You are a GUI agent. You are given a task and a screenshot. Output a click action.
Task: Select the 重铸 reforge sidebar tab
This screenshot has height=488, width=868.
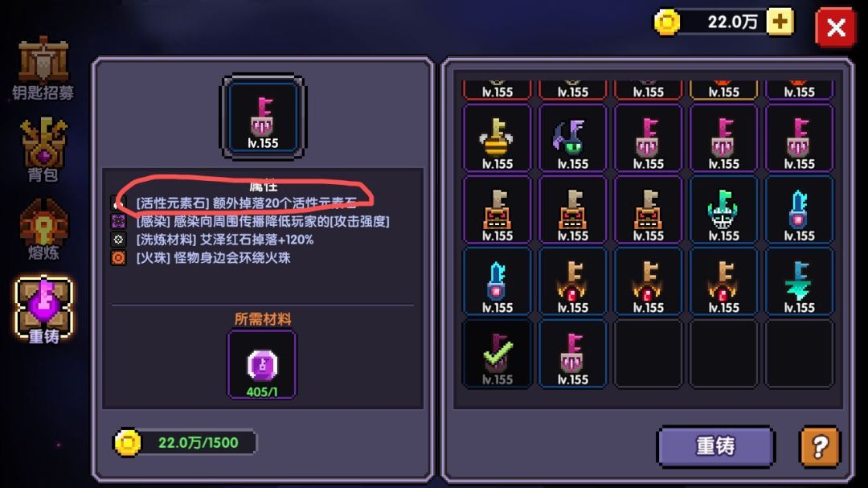point(43,310)
